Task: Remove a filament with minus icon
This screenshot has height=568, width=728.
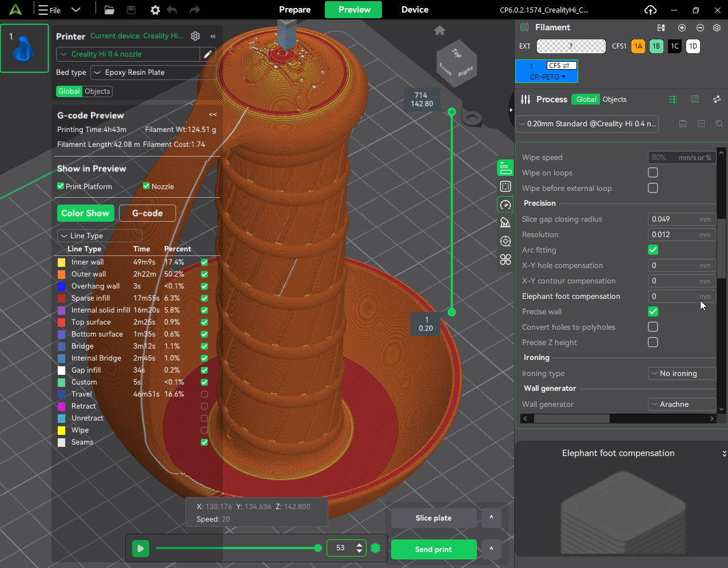Action: pyautogui.click(x=700, y=27)
